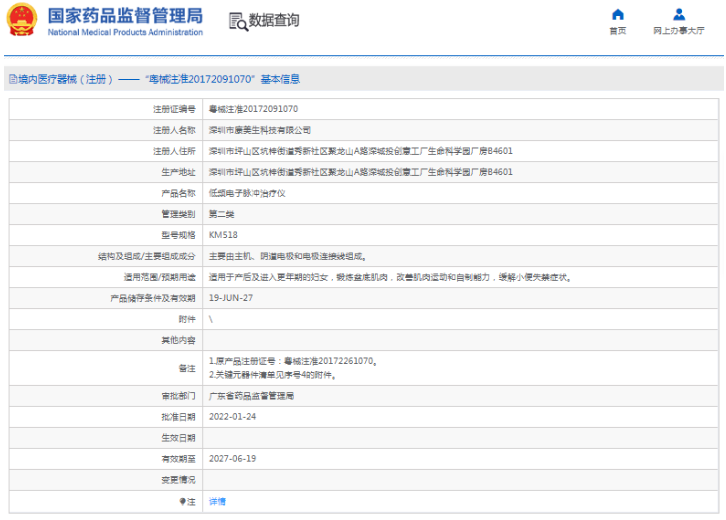Click the 国家药品监督管理局 title

pos(125,16)
